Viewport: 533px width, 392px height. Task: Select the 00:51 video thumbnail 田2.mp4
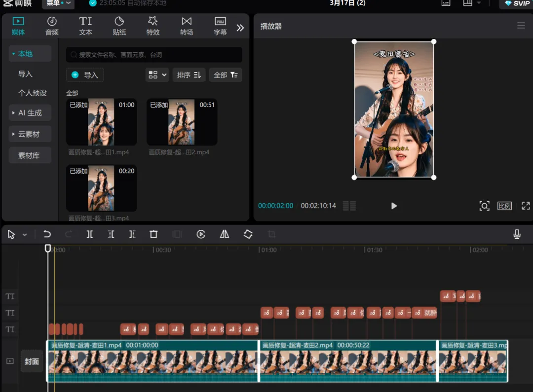click(x=182, y=122)
